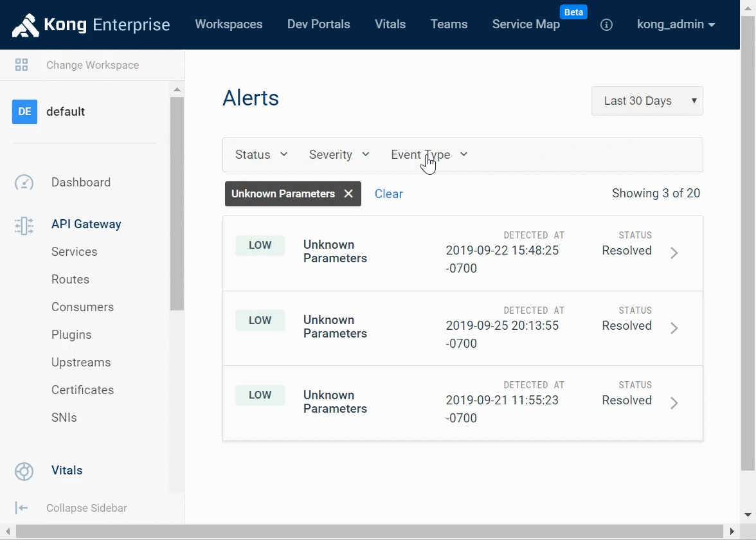Click the API Gateway icon
The image size is (756, 540).
[x=24, y=225]
